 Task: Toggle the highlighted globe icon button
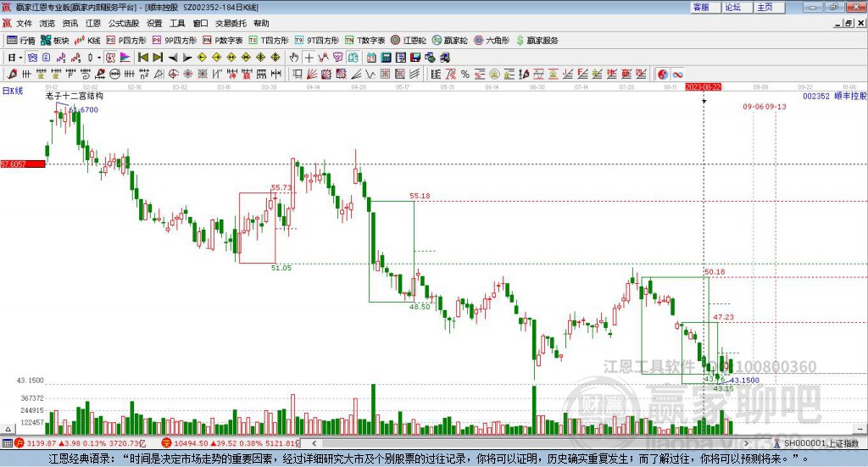(x=353, y=58)
